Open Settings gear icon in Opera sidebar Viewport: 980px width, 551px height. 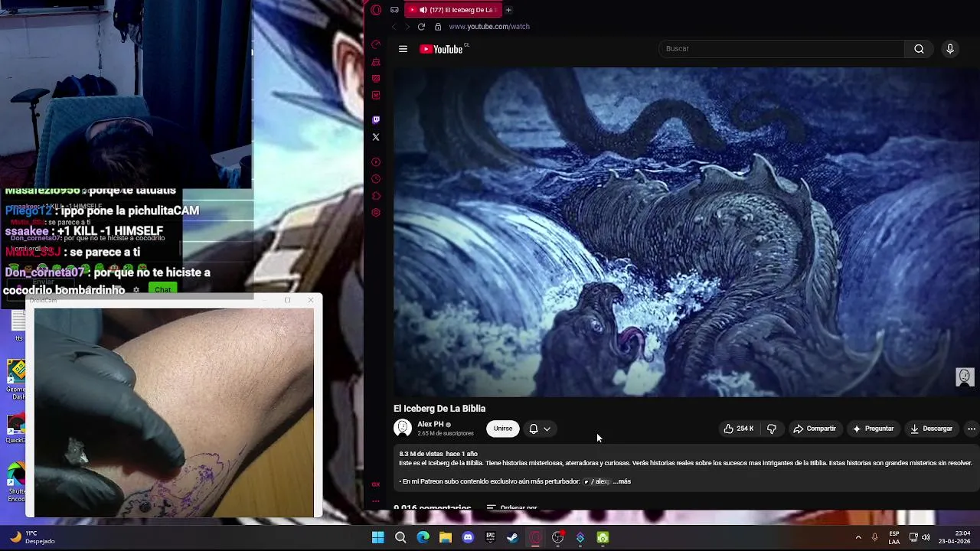(x=376, y=213)
